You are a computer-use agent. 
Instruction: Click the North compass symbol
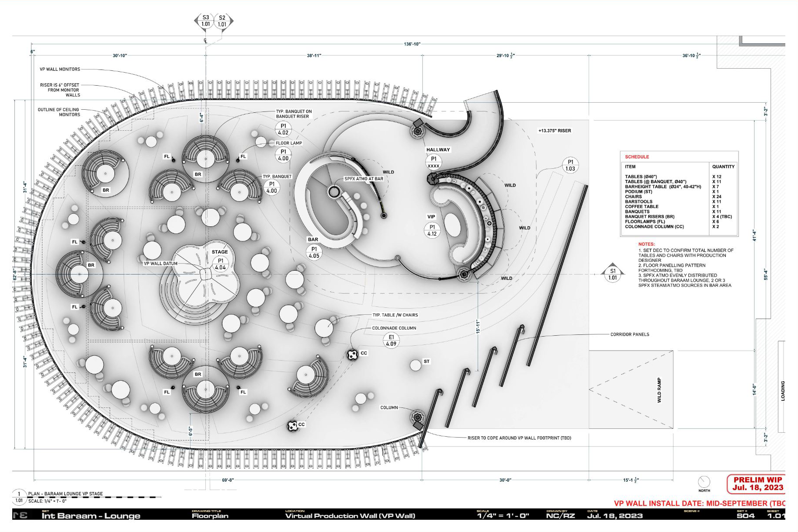[704, 482]
